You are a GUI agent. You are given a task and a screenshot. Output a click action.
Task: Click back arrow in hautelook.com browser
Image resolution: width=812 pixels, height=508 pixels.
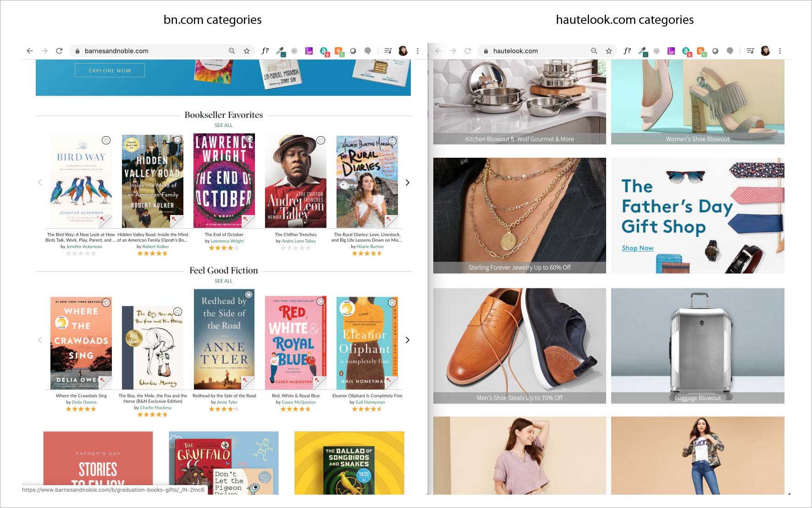(x=438, y=51)
